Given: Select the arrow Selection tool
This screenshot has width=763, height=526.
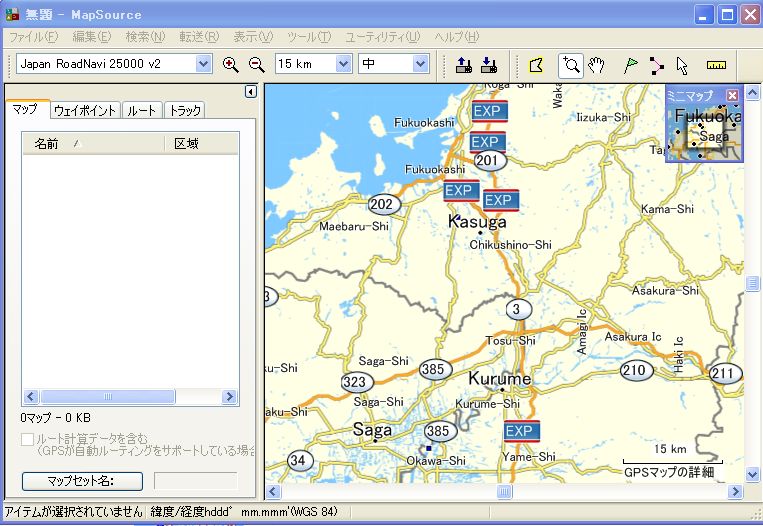Looking at the screenshot, I should click(x=682, y=65).
